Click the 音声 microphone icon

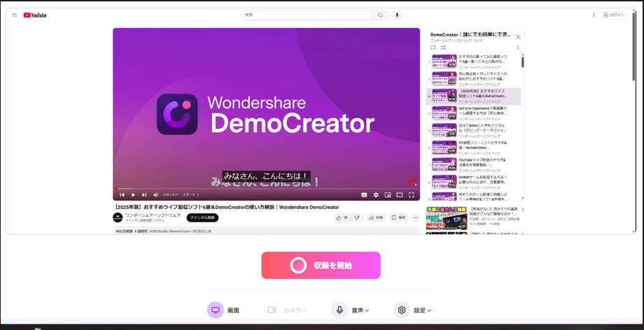[x=339, y=310]
